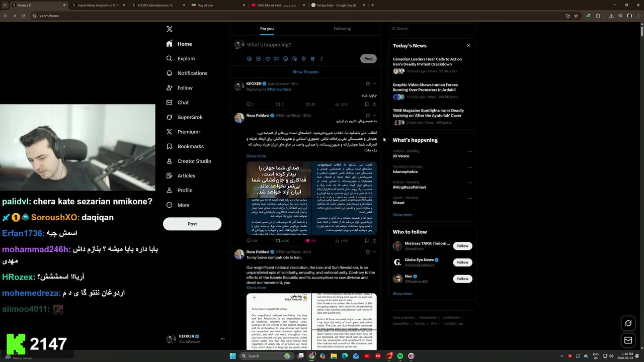
Task: Share the KEOXER reply post
Action: tap(374, 104)
